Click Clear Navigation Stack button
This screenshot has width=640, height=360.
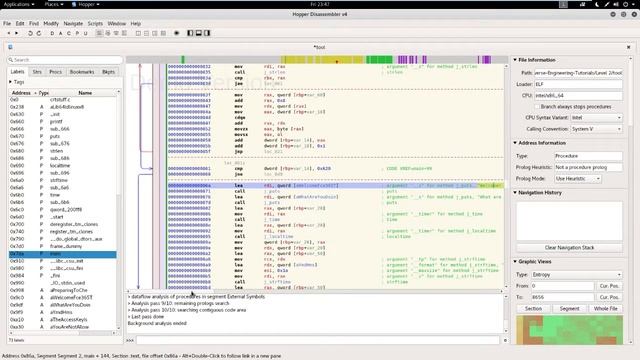tap(569, 248)
